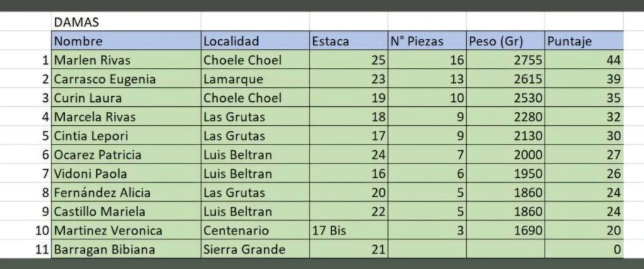Click the 17 Bis estaca cell
This screenshot has height=269, width=644.
click(348, 231)
